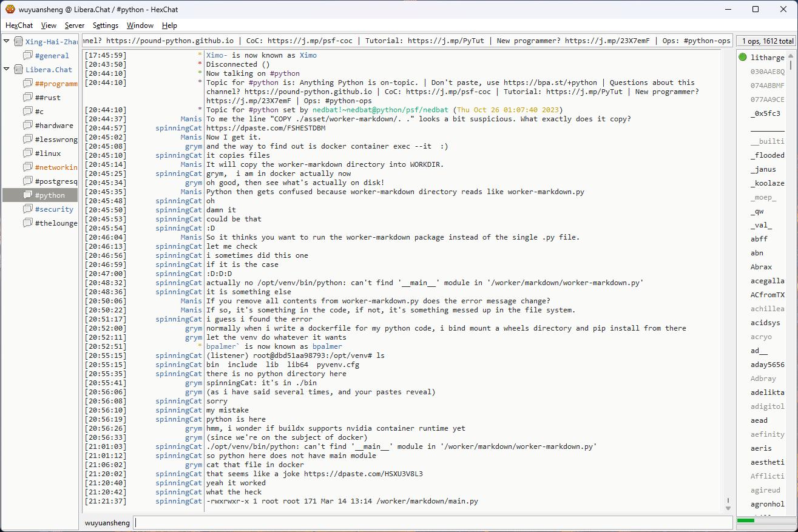Switch to the #linux channel
The image size is (798, 532).
(47, 153)
